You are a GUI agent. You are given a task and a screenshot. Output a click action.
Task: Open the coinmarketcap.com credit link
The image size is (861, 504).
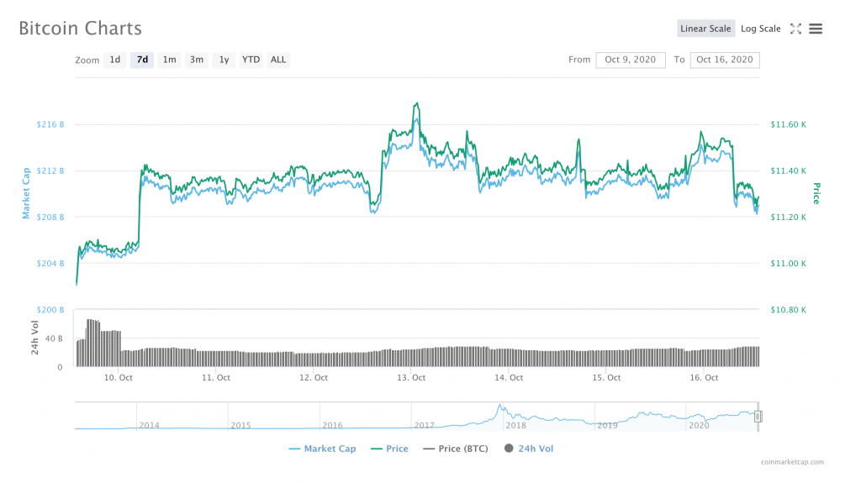pyautogui.click(x=791, y=462)
